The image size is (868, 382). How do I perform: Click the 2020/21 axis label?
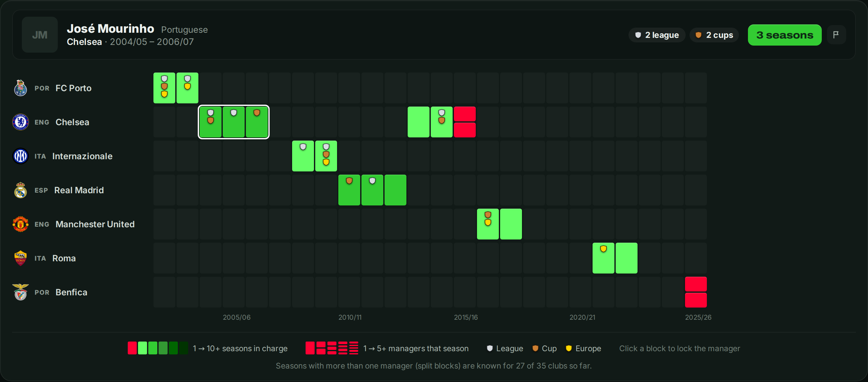pyautogui.click(x=582, y=317)
